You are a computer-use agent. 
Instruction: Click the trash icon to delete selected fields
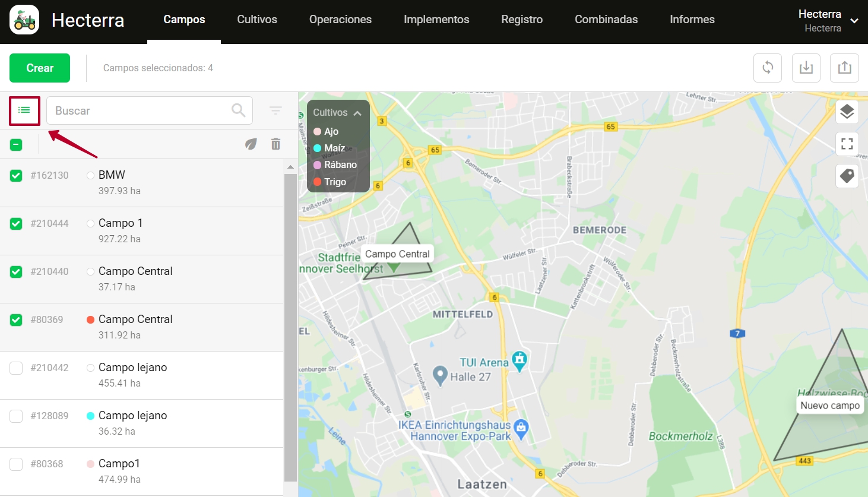(x=275, y=144)
